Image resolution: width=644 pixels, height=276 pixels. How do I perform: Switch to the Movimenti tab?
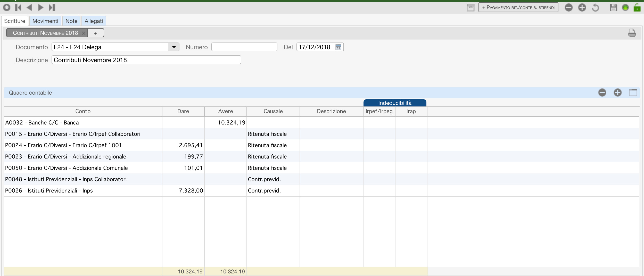coord(45,21)
